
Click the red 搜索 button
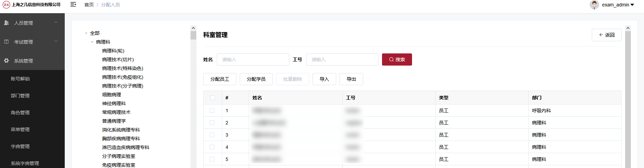point(397,59)
